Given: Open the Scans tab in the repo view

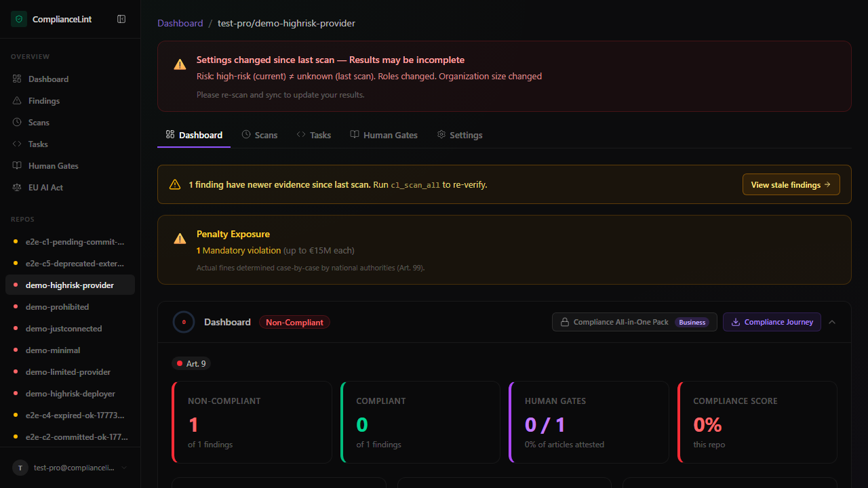Looking at the screenshot, I should point(260,136).
